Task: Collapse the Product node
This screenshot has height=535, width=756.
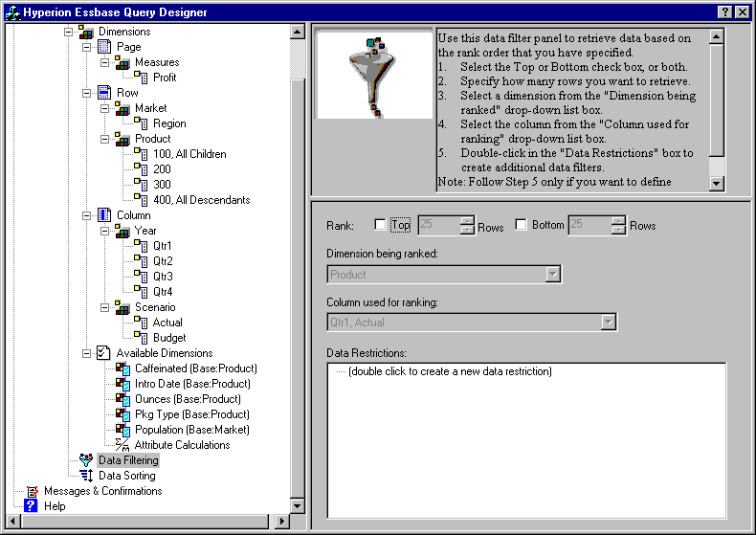Action: coord(104,140)
